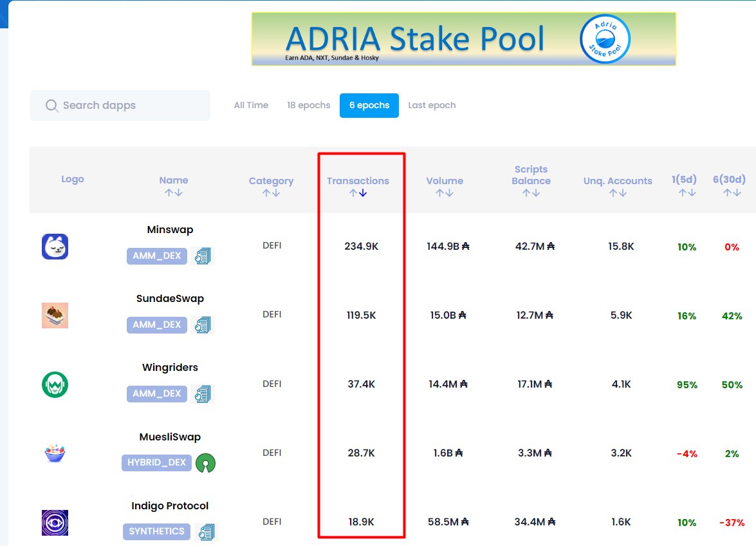The width and height of the screenshot is (756, 546).
Task: Click Wingriders' 95% five-day change
Action: tap(687, 385)
